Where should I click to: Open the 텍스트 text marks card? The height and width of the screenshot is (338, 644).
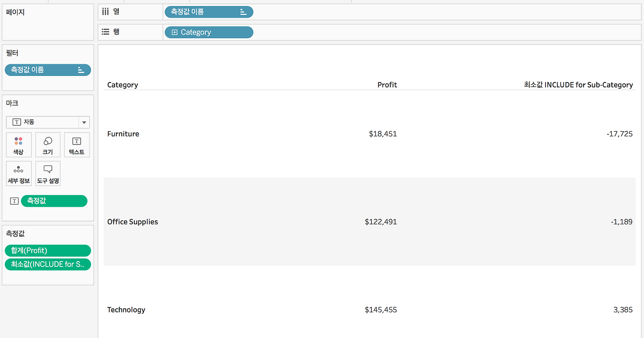point(77,145)
